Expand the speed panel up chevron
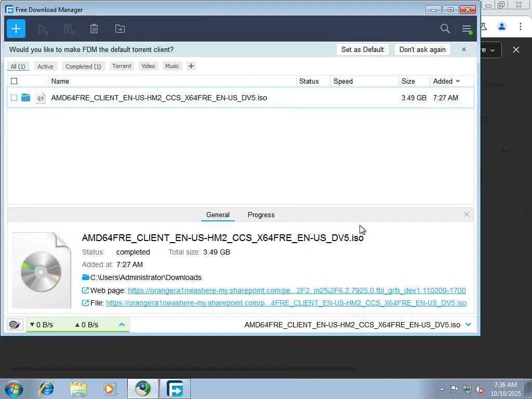 [122, 325]
